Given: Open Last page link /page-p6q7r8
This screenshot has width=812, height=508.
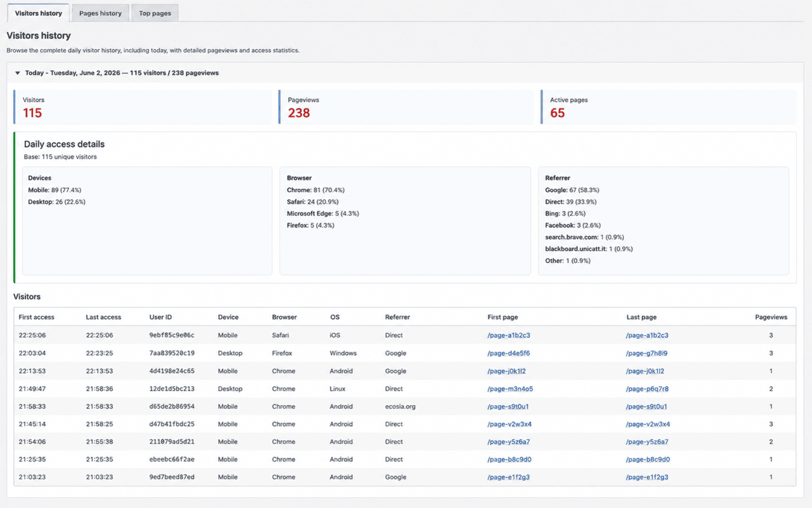Looking at the screenshot, I should pos(646,389).
